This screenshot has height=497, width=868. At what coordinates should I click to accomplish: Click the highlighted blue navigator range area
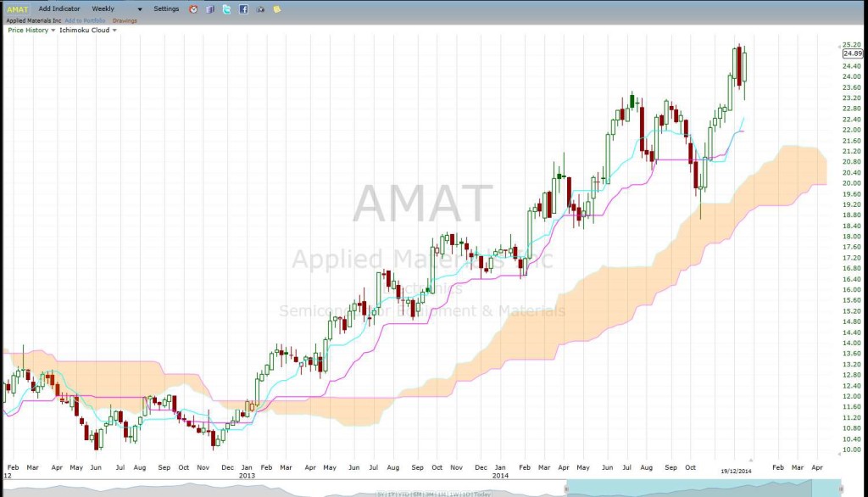pos(703,489)
